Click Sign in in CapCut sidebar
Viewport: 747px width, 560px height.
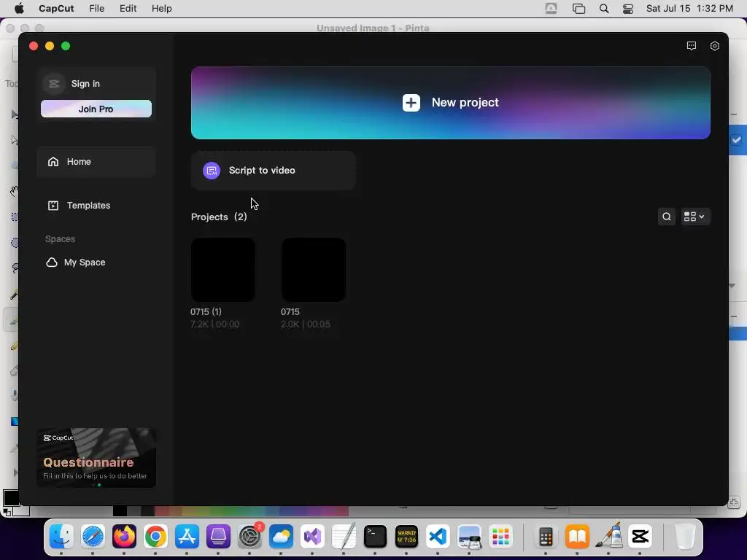(x=85, y=84)
